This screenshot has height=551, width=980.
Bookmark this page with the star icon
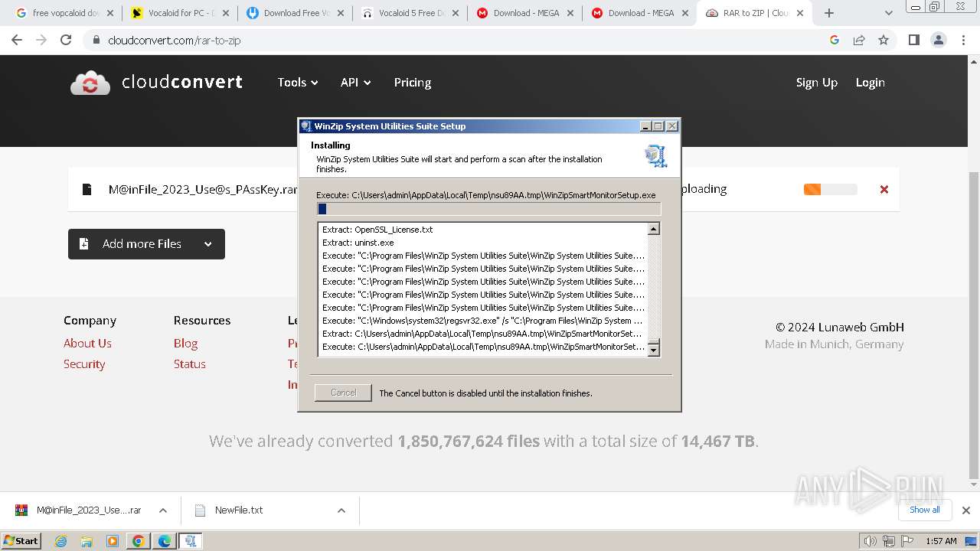pyautogui.click(x=884, y=40)
